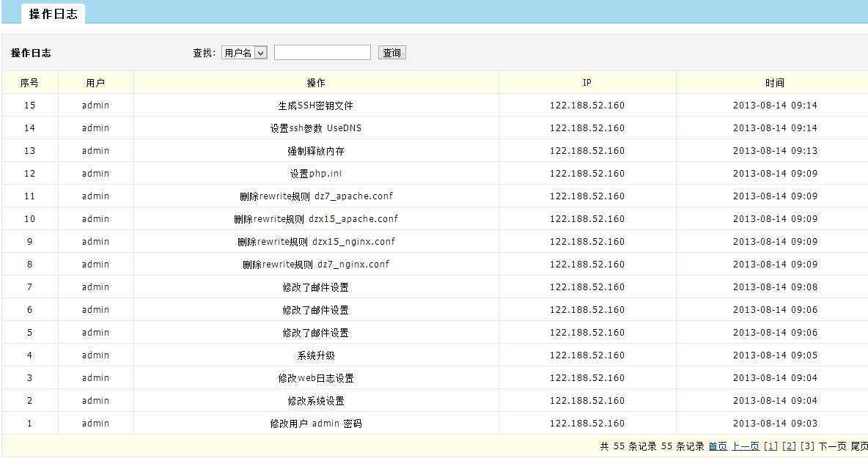Click the search text input field
Viewport: 868px width, 469px height.
click(323, 53)
